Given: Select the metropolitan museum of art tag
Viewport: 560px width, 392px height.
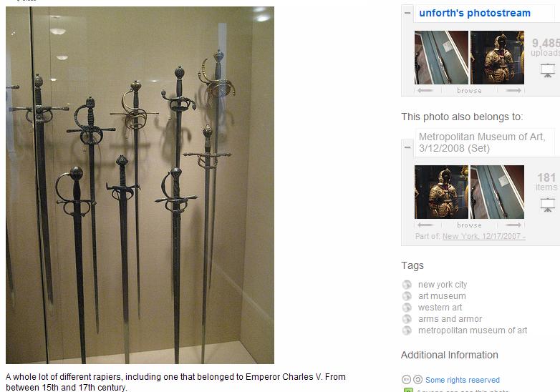Looking at the screenshot, I should pyautogui.click(x=473, y=330).
